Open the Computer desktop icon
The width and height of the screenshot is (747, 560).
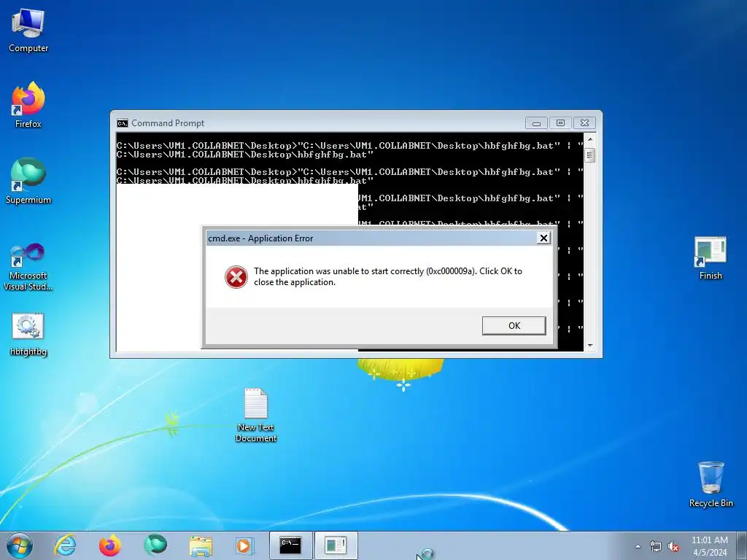[x=28, y=31]
